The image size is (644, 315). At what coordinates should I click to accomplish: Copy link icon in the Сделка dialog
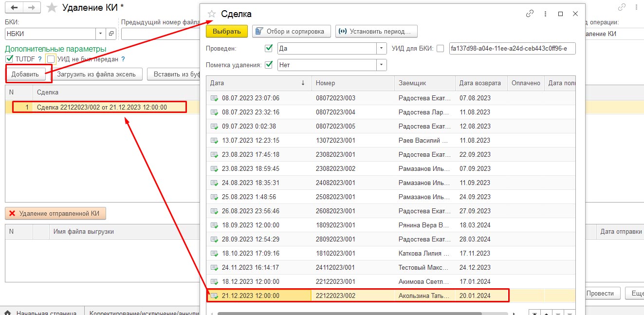(x=530, y=14)
